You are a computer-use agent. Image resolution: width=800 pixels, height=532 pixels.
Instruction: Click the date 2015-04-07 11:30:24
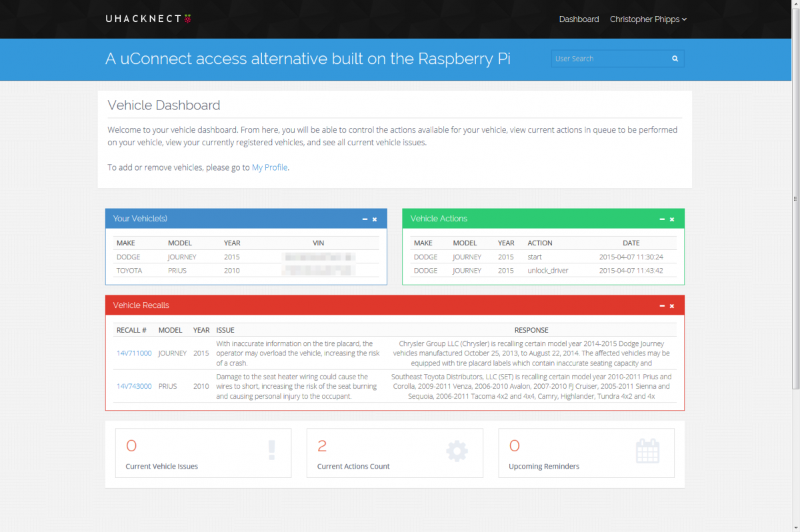click(x=631, y=257)
